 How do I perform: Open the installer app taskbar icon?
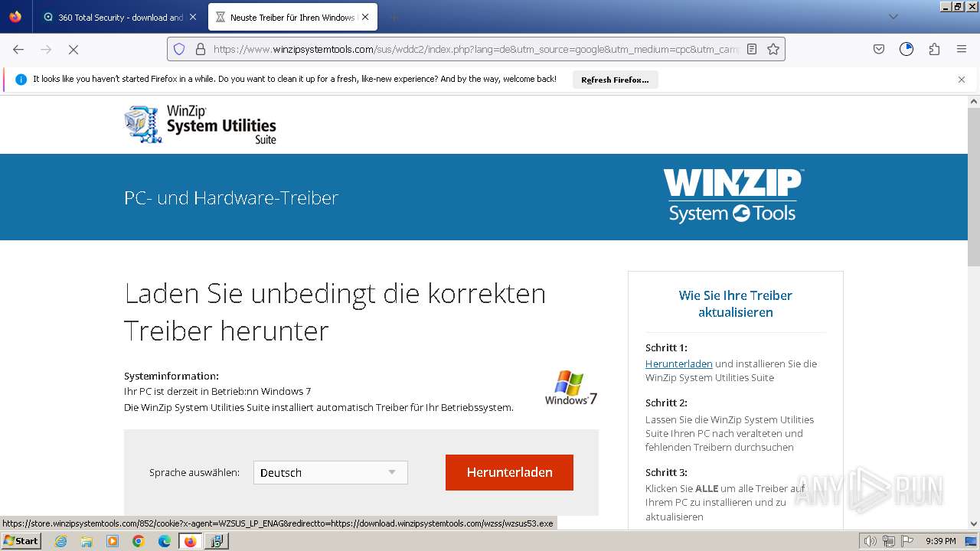tap(216, 541)
